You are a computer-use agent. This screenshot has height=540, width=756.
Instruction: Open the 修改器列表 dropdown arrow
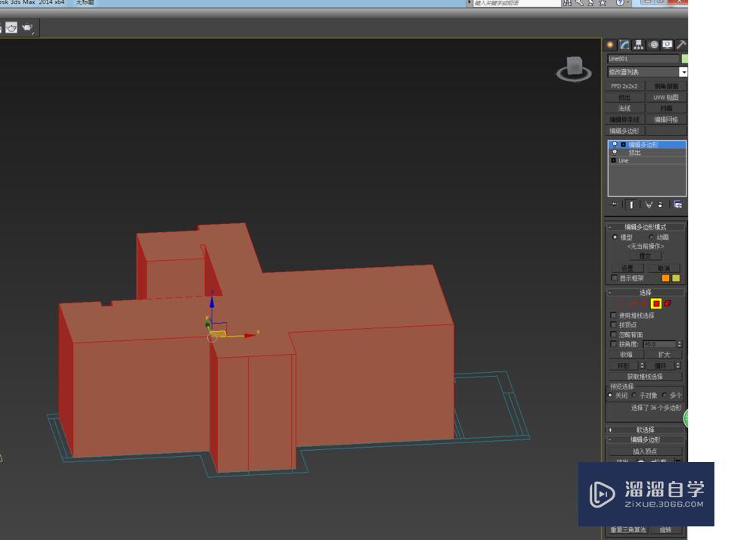click(x=683, y=72)
